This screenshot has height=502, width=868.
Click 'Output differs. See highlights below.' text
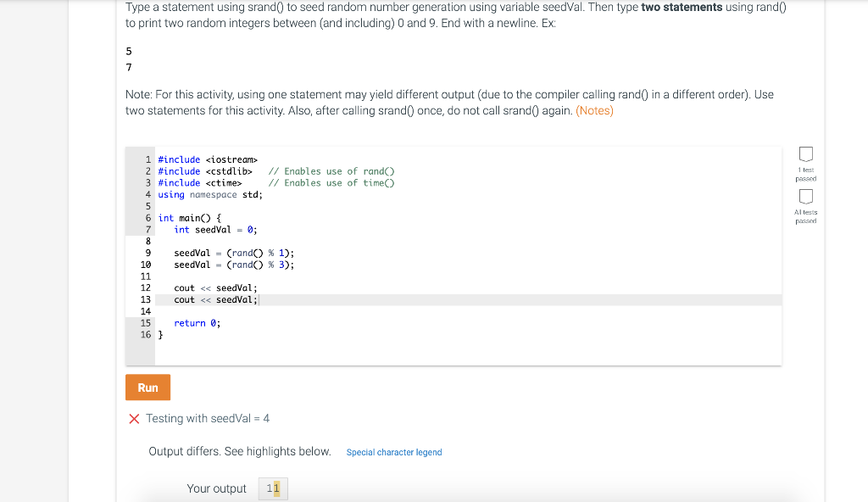(239, 451)
